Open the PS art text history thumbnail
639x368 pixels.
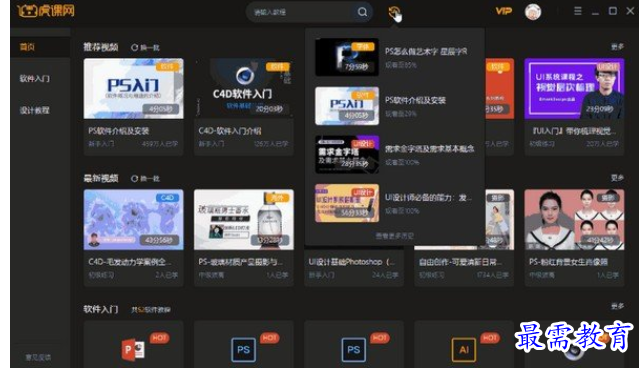point(347,57)
